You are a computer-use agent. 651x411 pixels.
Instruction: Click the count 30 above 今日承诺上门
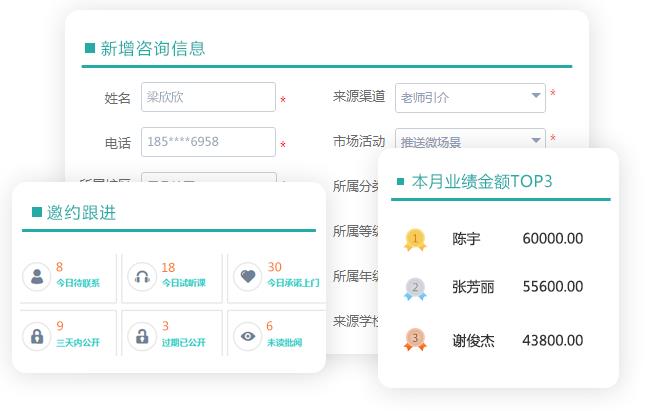tap(274, 267)
